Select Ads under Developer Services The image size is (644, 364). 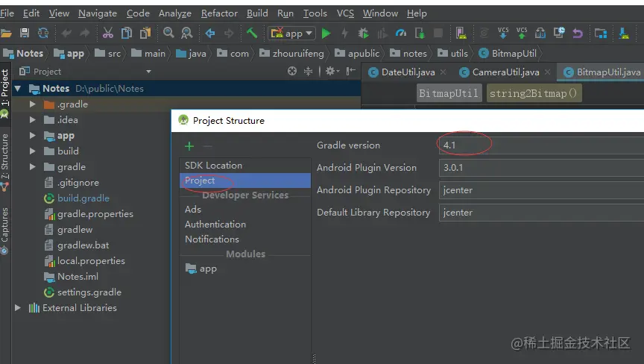pyautogui.click(x=245, y=210)
